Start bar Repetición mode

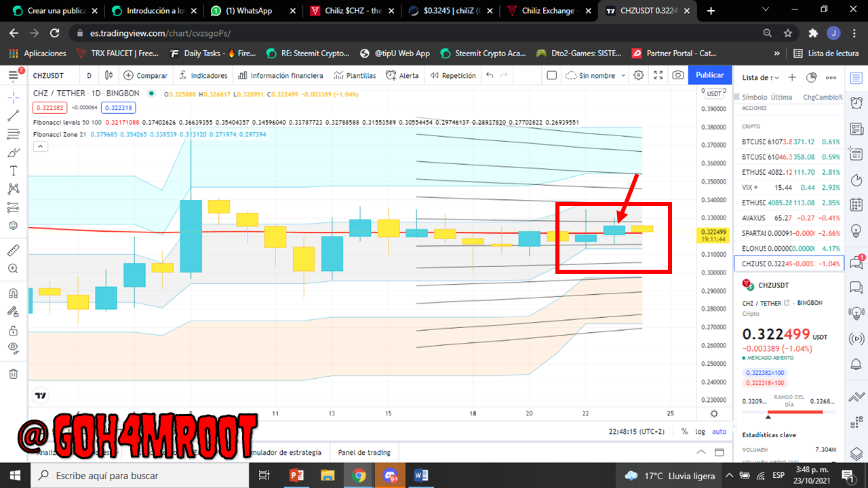(453, 75)
